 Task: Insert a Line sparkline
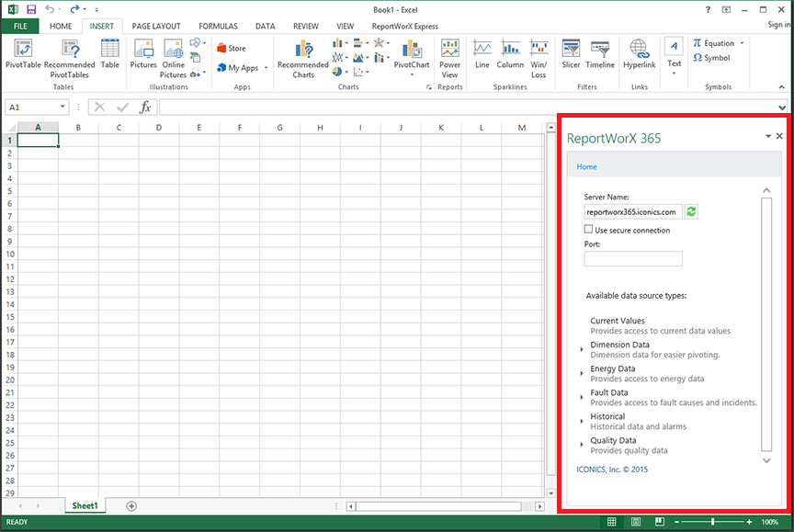(482, 54)
